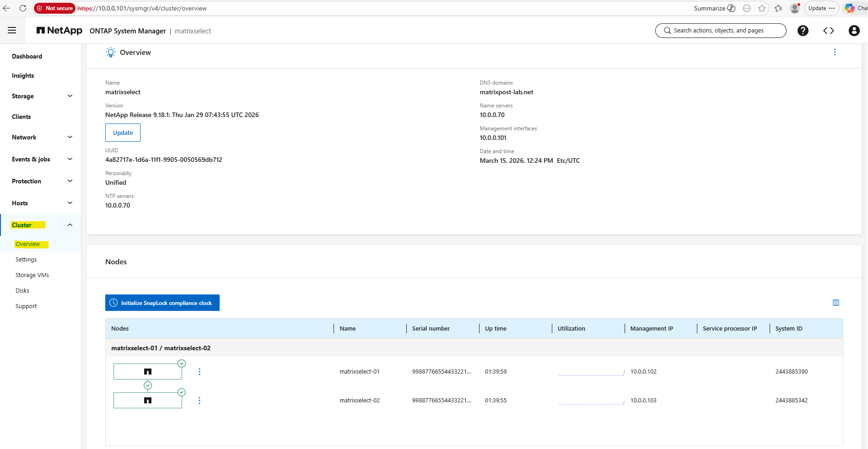This screenshot has height=449, width=868.
Task: Open the matrixselect-02 node actions menu
Action: (199, 401)
